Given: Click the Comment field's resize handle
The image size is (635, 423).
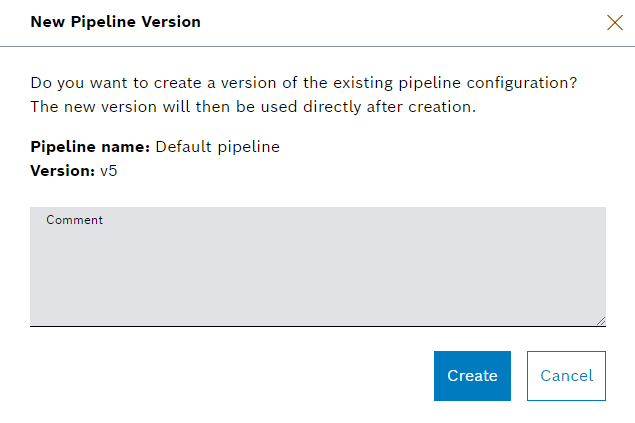Looking at the screenshot, I should pyautogui.click(x=601, y=320).
